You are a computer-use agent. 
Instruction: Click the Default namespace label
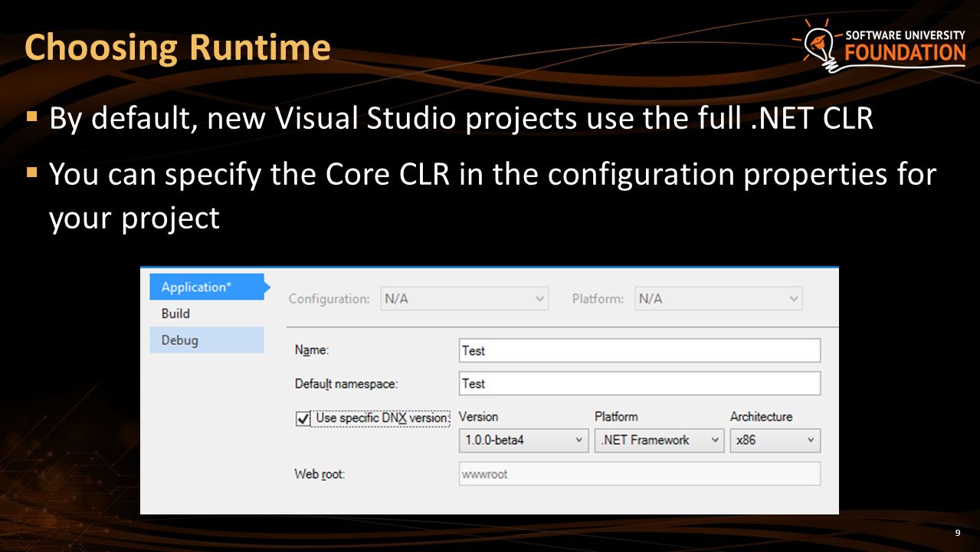[346, 383]
